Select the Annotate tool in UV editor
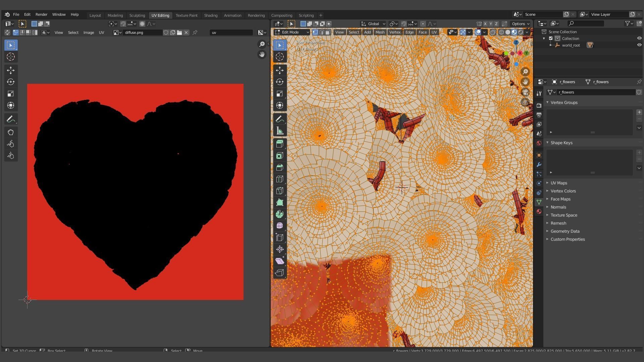Image resolution: width=644 pixels, height=362 pixels. tap(11, 119)
